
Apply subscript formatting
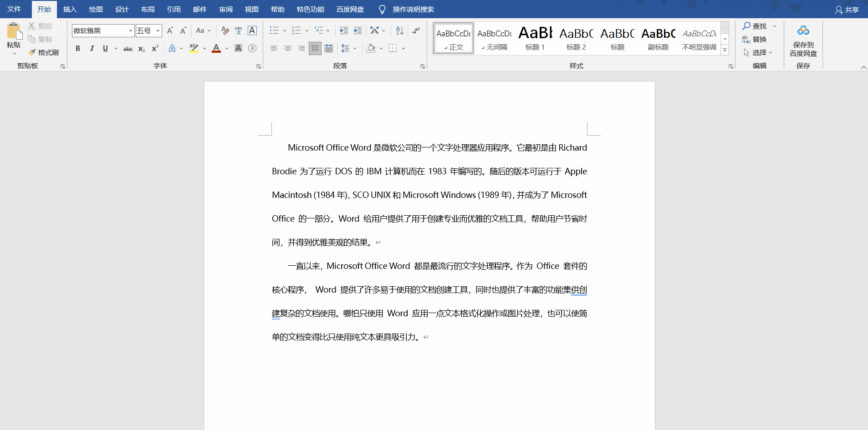coord(142,48)
